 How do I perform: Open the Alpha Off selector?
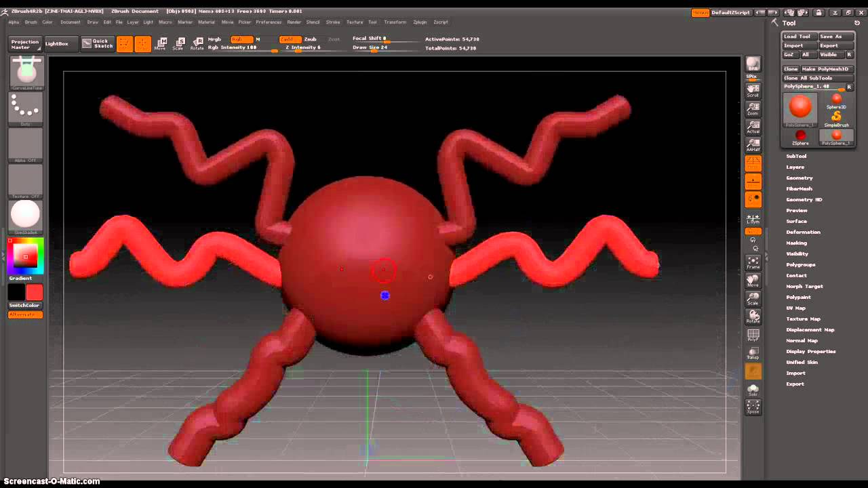click(26, 145)
